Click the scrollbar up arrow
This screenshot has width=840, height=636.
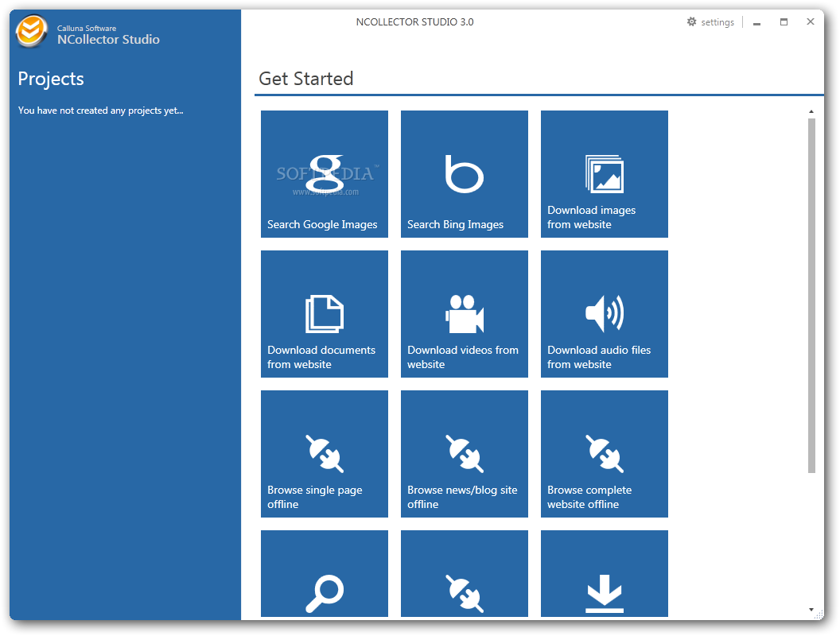[x=811, y=112]
